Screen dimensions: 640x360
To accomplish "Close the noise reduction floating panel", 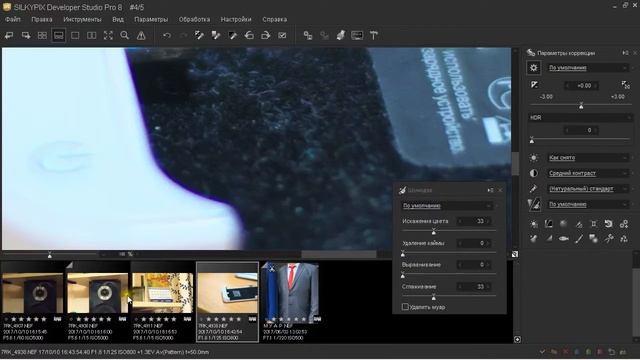I will coord(500,190).
